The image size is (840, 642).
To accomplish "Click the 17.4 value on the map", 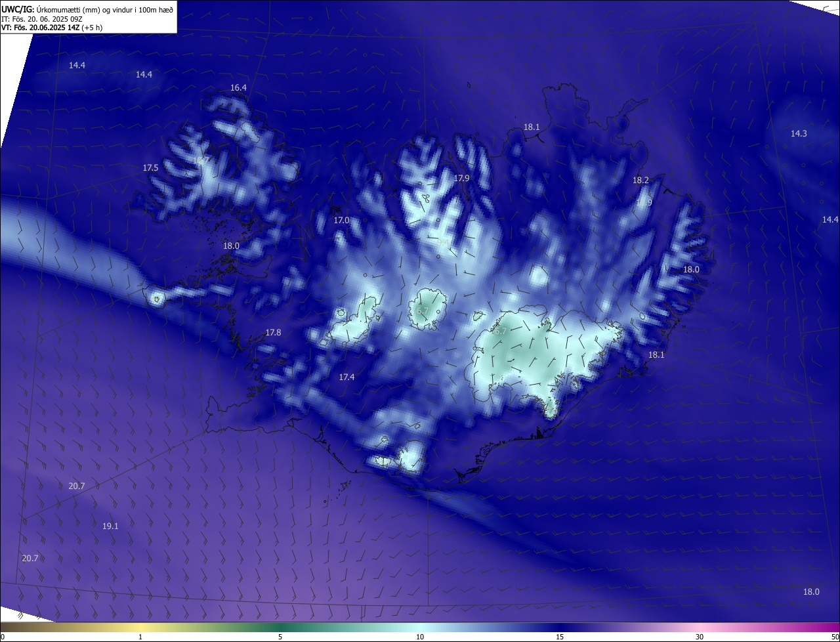I will [x=346, y=377].
